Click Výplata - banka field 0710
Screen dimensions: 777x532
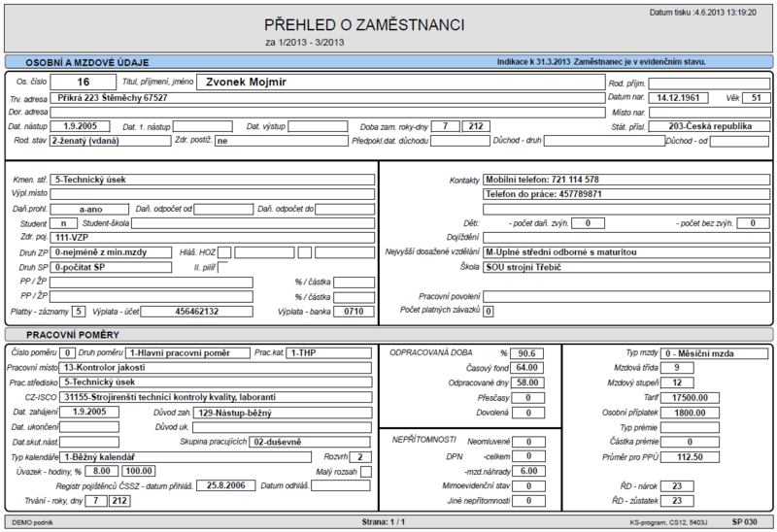(354, 312)
